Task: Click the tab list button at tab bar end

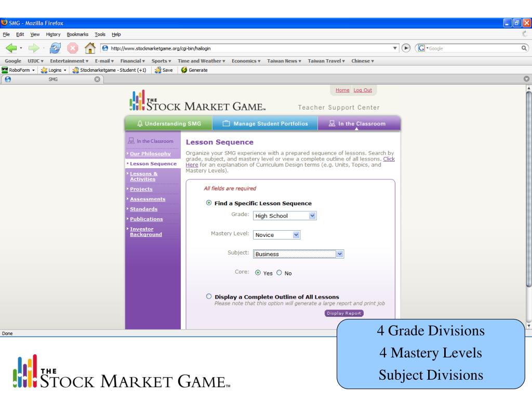Action: coord(527,79)
